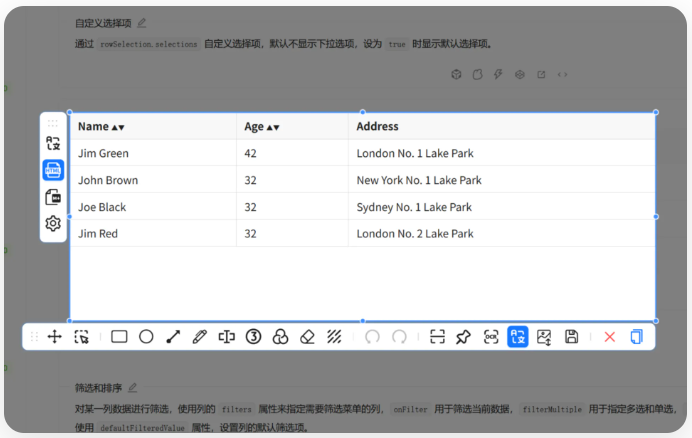Click the top-left selection handle
The width and height of the screenshot is (692, 438).
tap(70, 112)
